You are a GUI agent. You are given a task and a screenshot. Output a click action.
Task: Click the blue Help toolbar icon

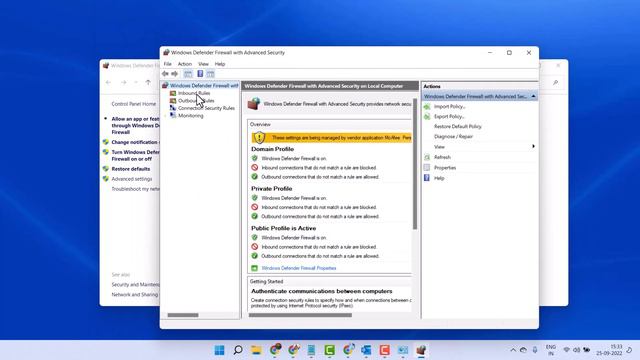(x=200, y=74)
